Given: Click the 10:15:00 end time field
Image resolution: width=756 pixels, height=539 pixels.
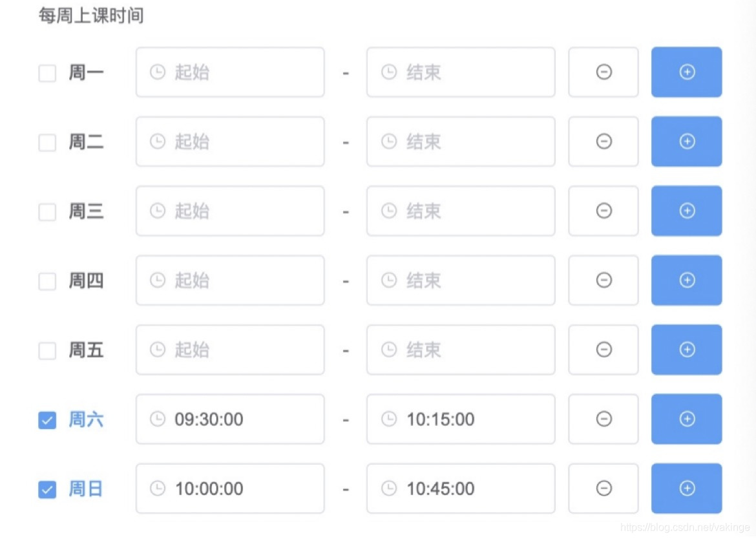Looking at the screenshot, I should (461, 419).
